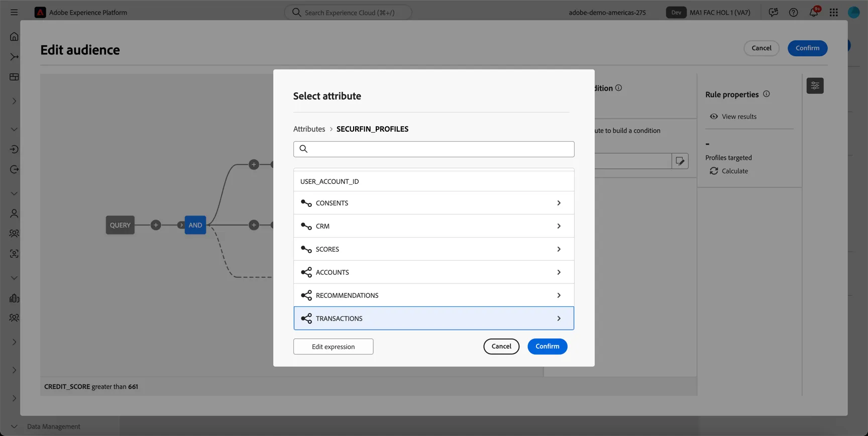The width and height of the screenshot is (868, 436).
Task: Select the USER_ACCOUNT_ID attribute
Action: click(433, 181)
